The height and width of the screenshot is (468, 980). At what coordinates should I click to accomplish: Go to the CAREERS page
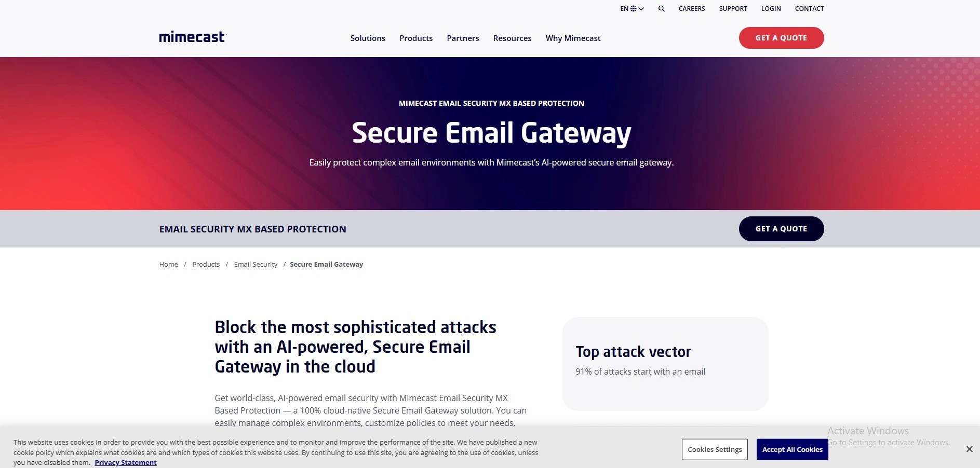(691, 8)
